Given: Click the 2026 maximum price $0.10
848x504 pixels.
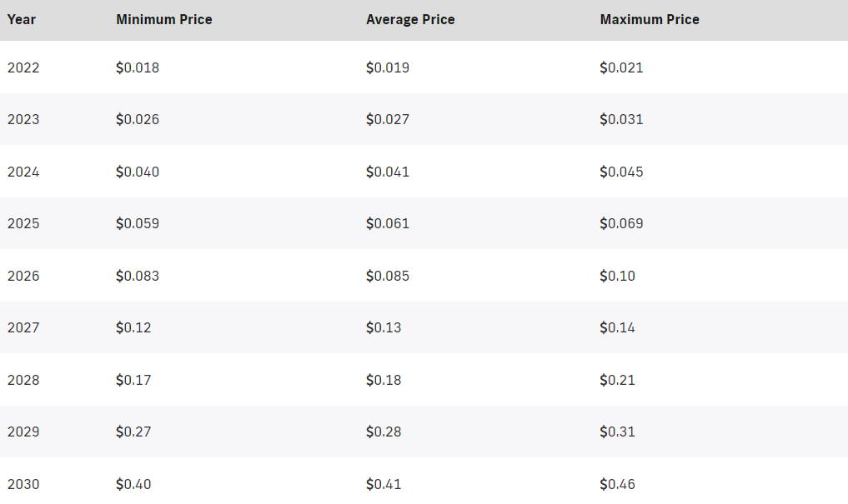Looking at the screenshot, I should 617,276.
